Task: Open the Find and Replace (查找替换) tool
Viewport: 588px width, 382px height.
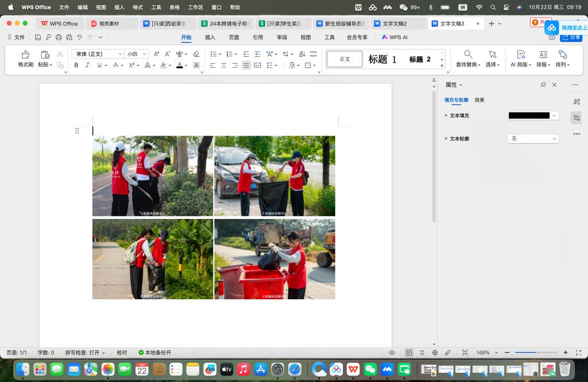Action: tap(467, 55)
